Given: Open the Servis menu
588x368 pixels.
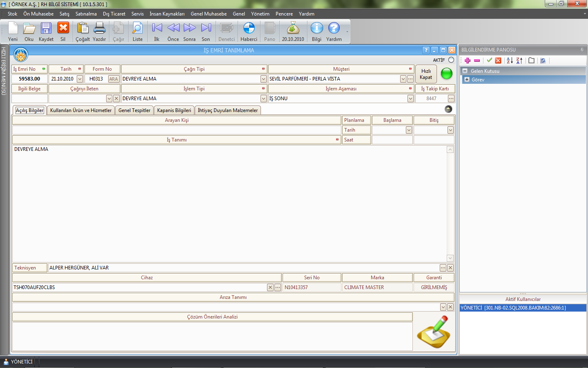Looking at the screenshot, I should coord(137,14).
